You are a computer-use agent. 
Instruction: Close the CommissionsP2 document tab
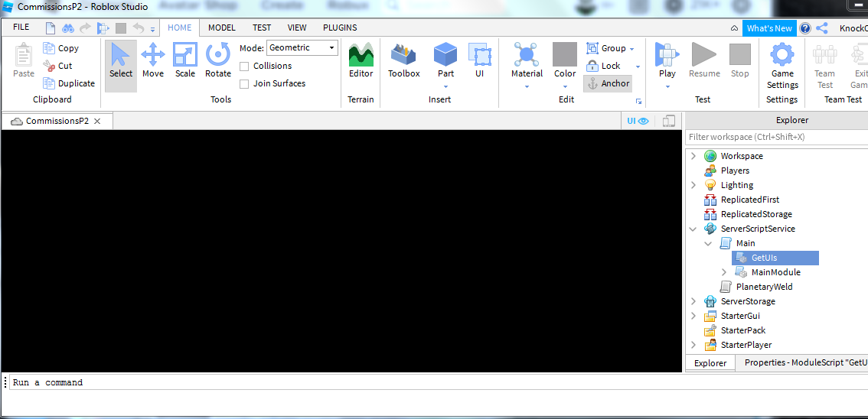(97, 121)
